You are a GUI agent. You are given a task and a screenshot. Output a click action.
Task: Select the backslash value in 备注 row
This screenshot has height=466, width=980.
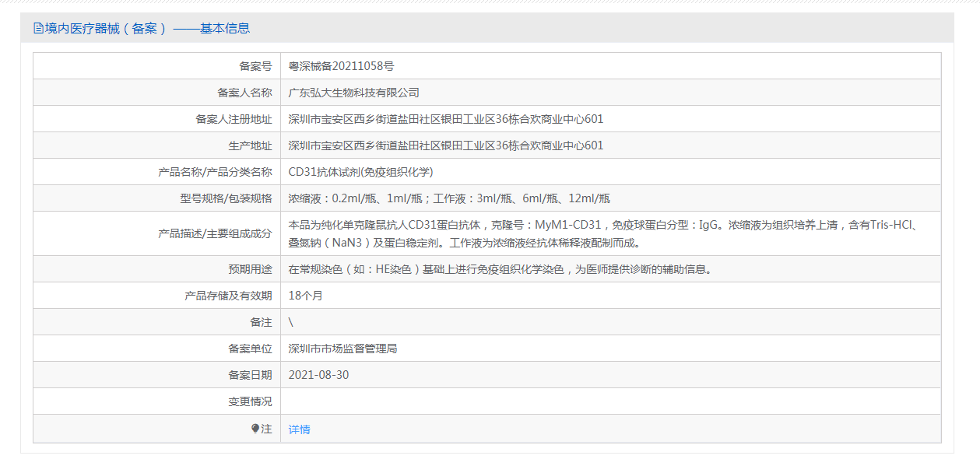[291, 322]
